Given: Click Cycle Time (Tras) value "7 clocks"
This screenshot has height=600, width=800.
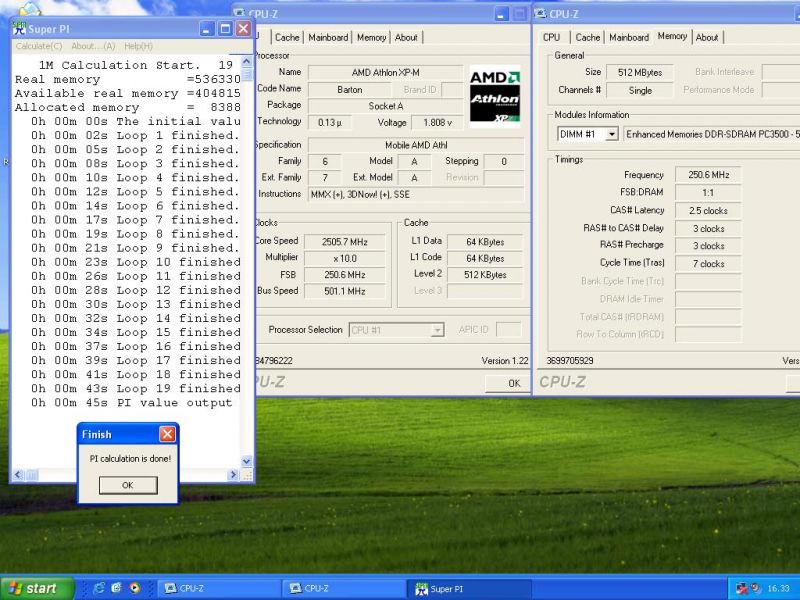Looking at the screenshot, I should (x=708, y=264).
